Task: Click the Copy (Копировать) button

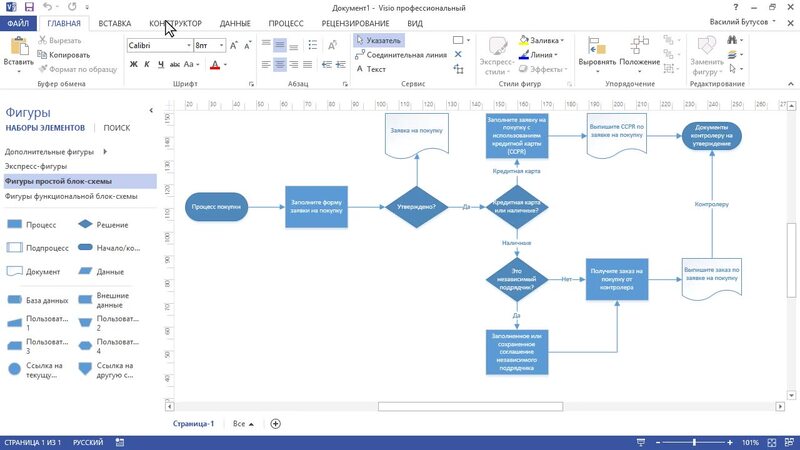Action: [63, 55]
